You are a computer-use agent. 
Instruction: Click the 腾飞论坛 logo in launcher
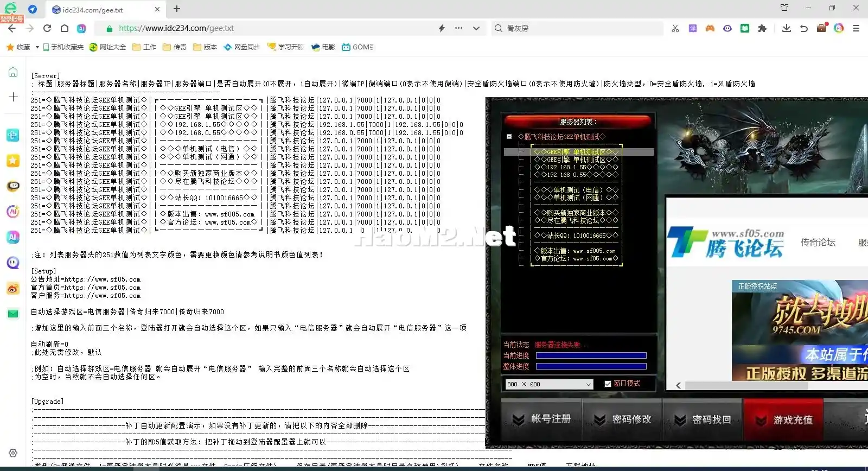pos(726,243)
